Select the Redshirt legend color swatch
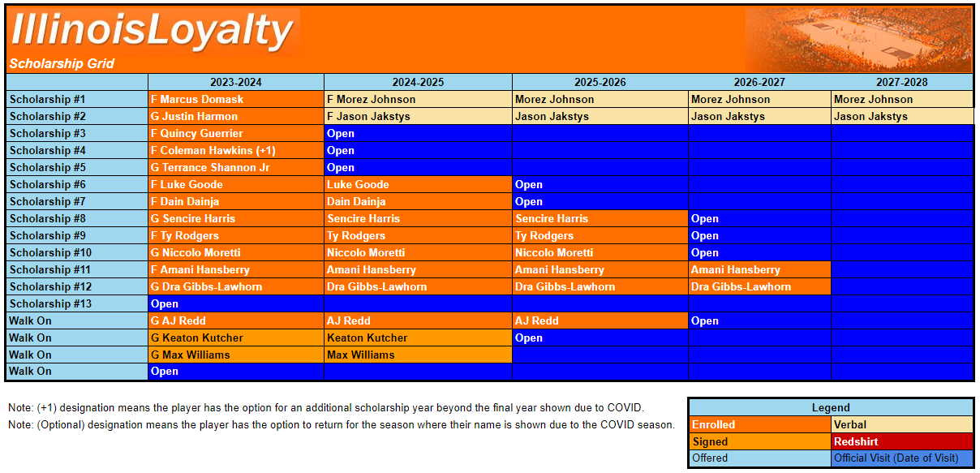The image size is (980, 473). (x=901, y=441)
